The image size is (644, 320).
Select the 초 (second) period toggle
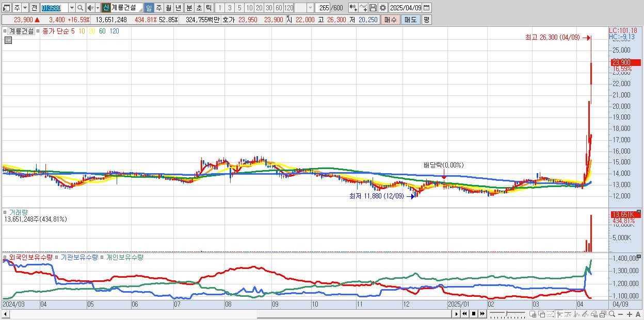[x=199, y=8]
